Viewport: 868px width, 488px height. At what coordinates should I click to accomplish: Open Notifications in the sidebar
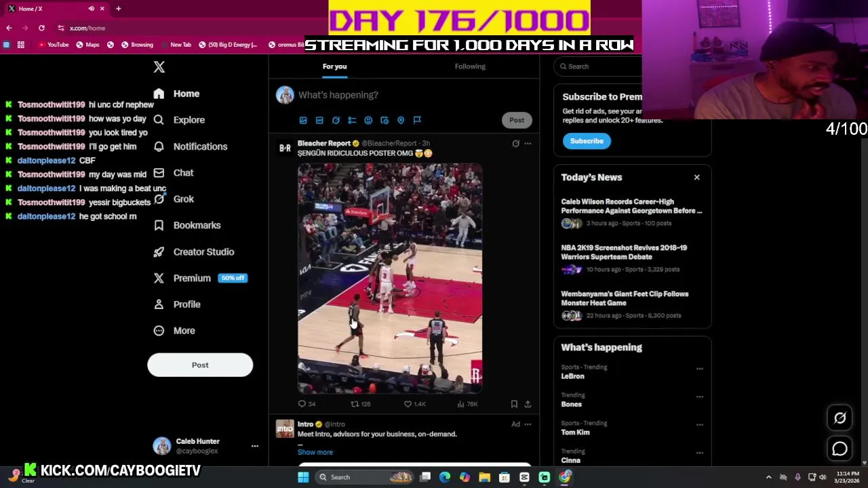click(x=191, y=146)
